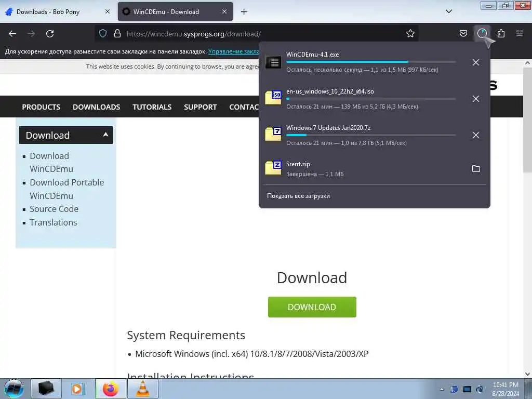Reload the current page

pos(50,34)
